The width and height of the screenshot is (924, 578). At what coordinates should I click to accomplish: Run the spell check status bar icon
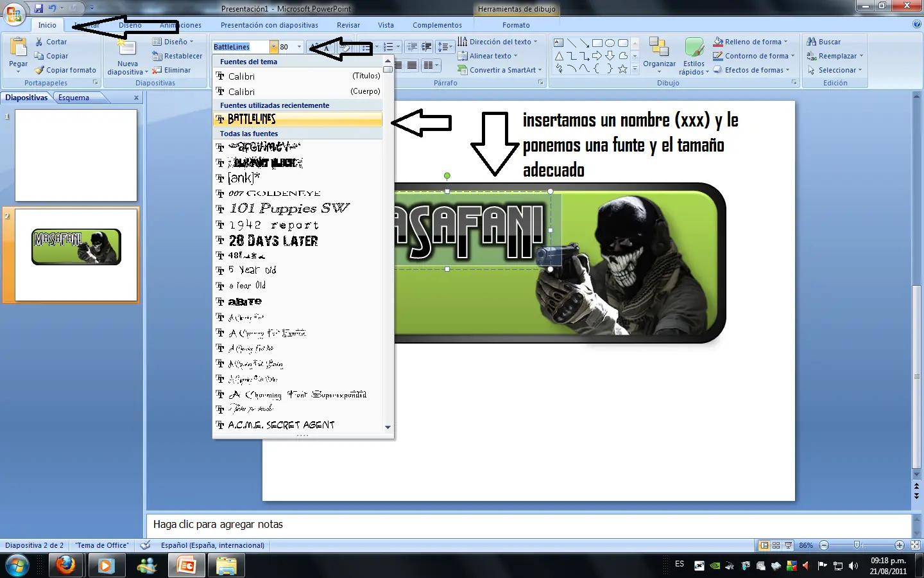[x=146, y=545]
